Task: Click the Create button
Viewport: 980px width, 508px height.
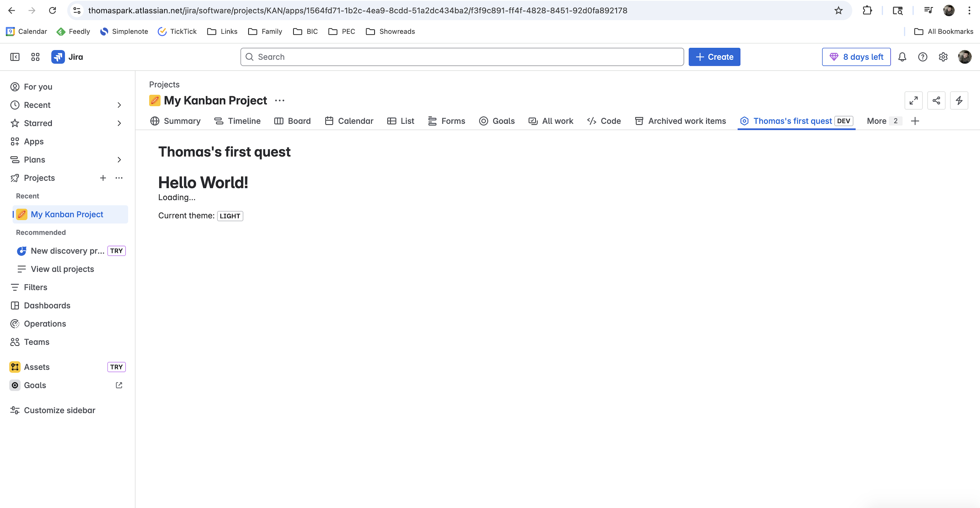Action: [x=714, y=57]
